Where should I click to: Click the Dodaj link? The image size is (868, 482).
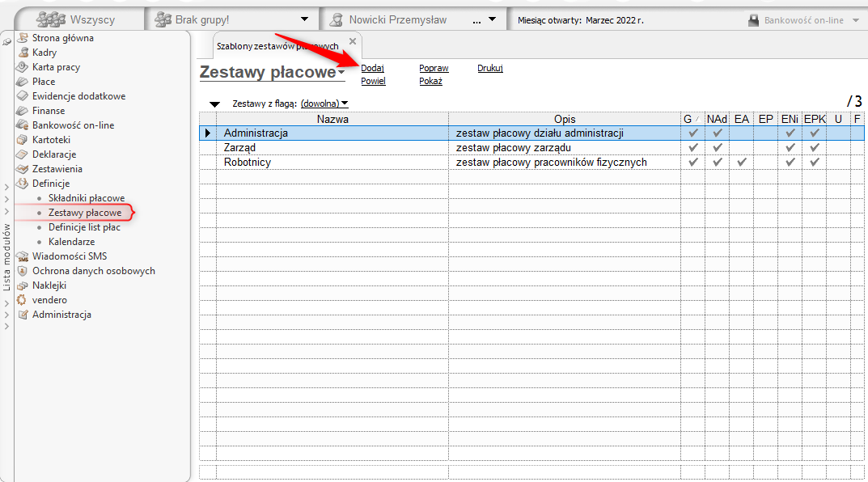click(x=372, y=68)
